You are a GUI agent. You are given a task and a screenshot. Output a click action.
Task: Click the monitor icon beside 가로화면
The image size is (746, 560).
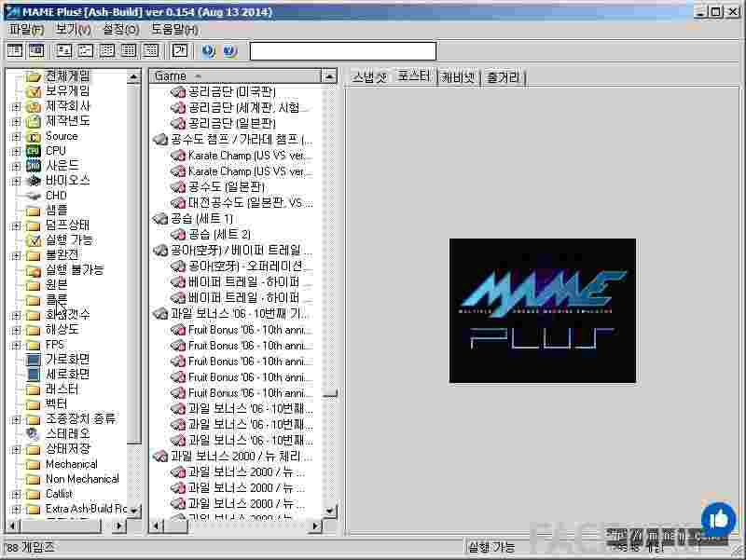34,360
